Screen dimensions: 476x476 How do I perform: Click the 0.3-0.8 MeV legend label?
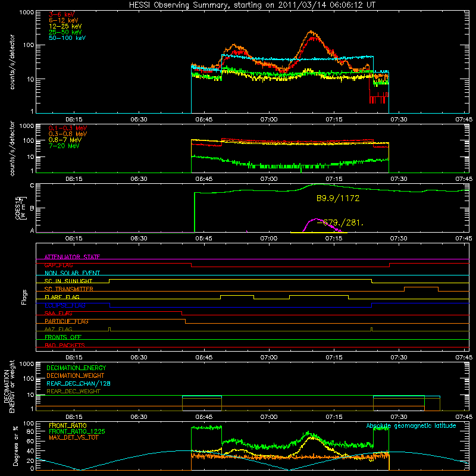coord(68,134)
